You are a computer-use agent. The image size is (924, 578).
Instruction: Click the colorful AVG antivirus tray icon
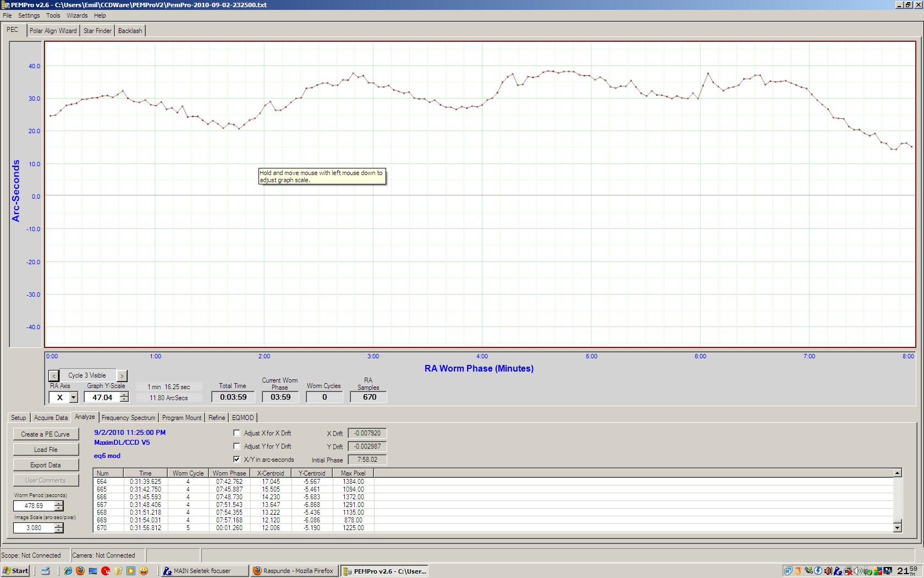coord(878,571)
